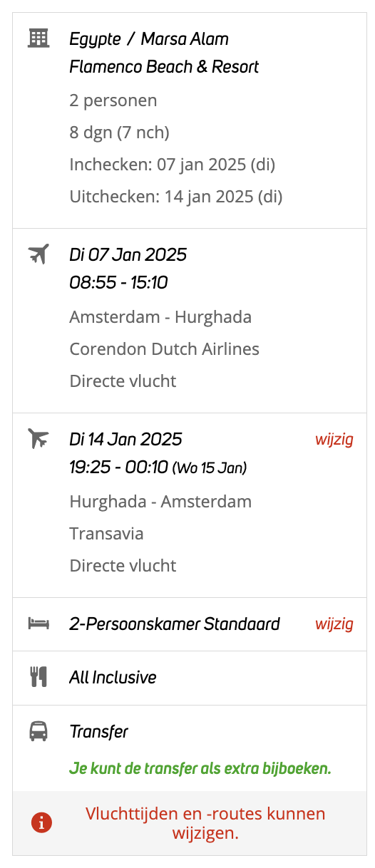Click the Egypte / Marsa Alam heading

point(149,38)
